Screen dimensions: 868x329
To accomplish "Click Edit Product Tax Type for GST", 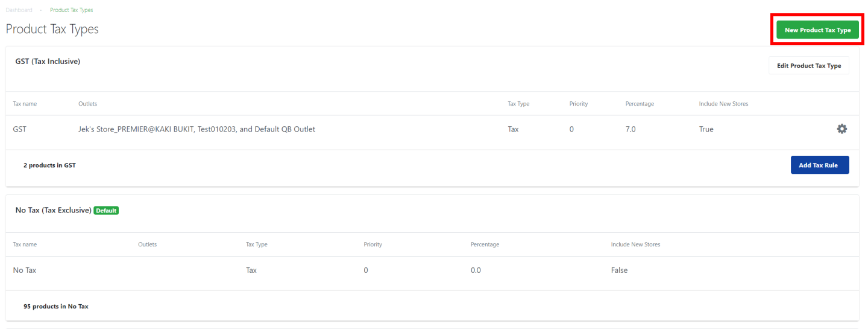I will (x=808, y=65).
